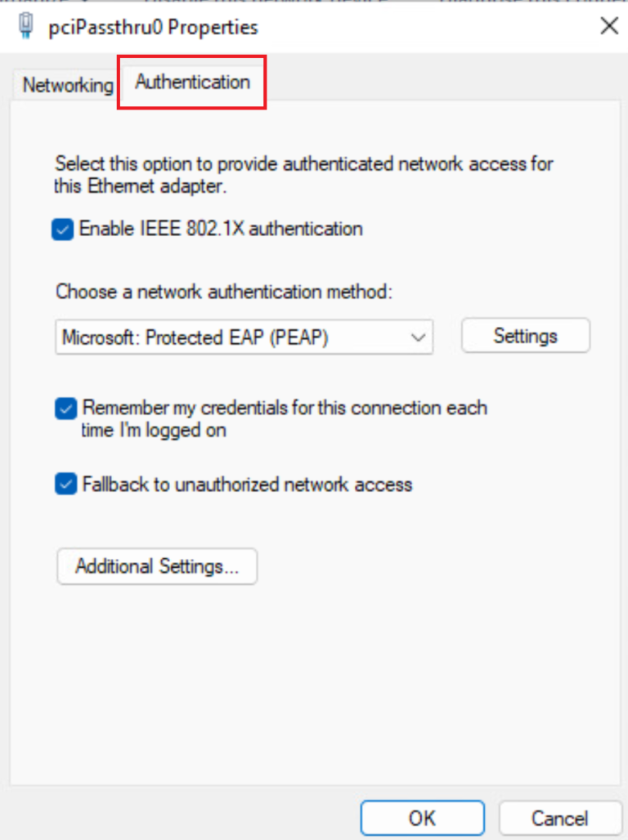Select the Authentication tab
Viewport: 628px width, 840px height.
point(191,82)
